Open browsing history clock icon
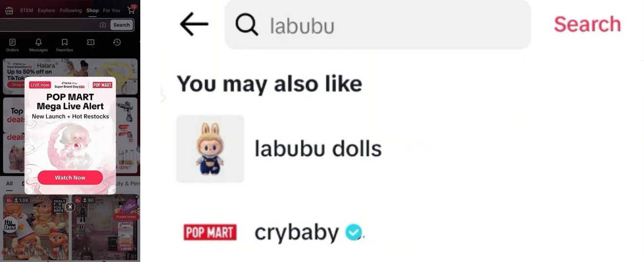Screen dimensions: 644x262 [117, 42]
